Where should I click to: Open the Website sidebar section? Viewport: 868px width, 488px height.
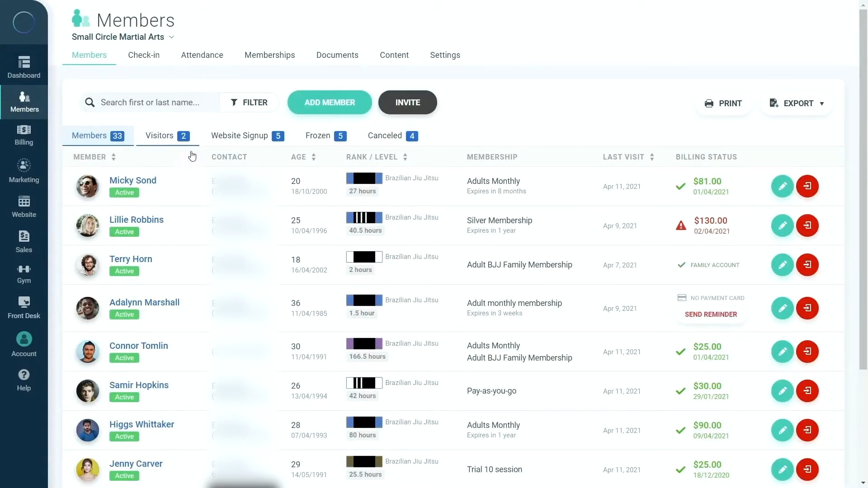point(24,206)
